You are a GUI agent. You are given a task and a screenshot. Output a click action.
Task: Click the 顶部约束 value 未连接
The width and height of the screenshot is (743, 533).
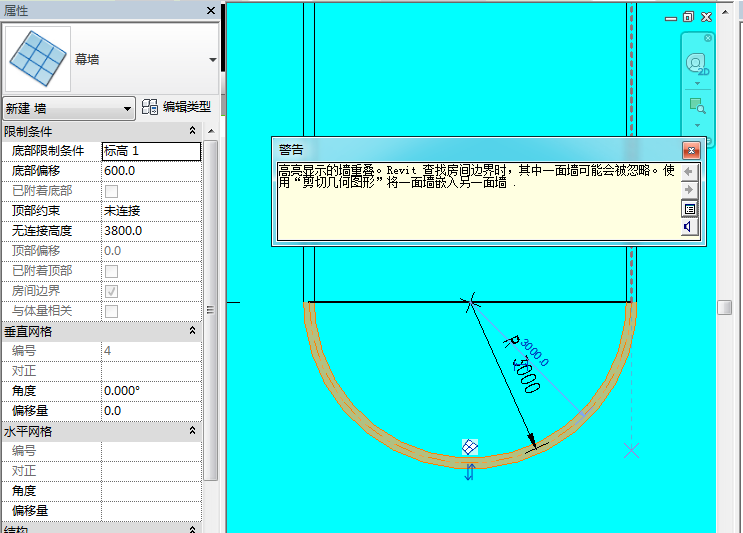pyautogui.click(x=151, y=211)
